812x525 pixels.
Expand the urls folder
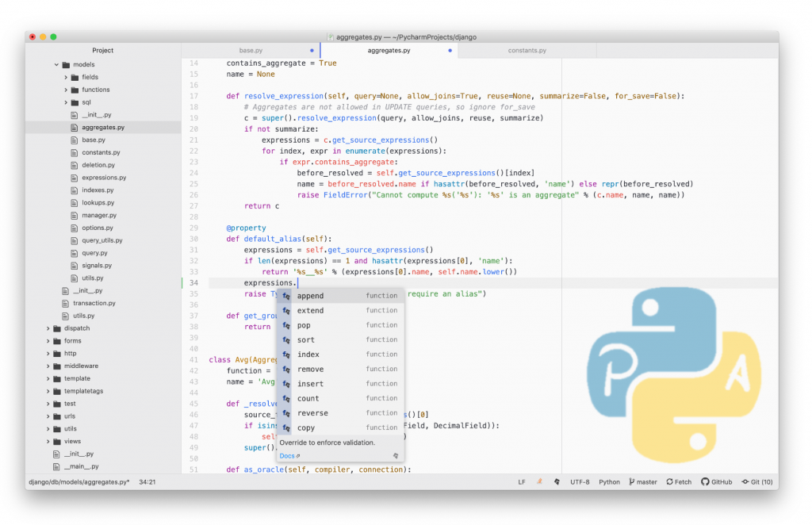48,416
